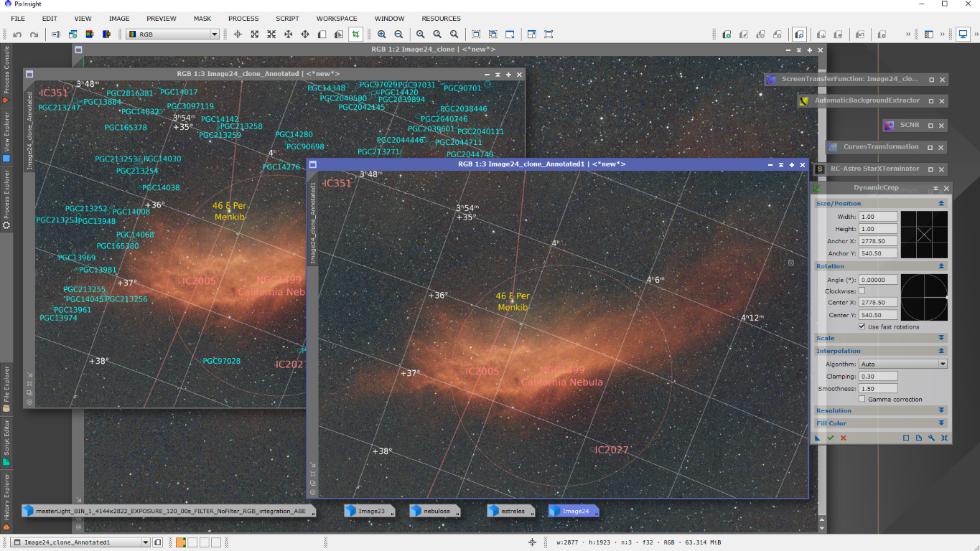Click the zoom out magnifier icon
This screenshot has width=980, height=551.
pos(398,34)
